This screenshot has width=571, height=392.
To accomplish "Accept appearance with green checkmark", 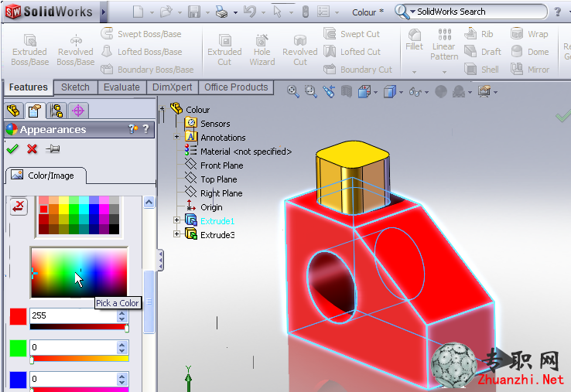I will tap(12, 149).
